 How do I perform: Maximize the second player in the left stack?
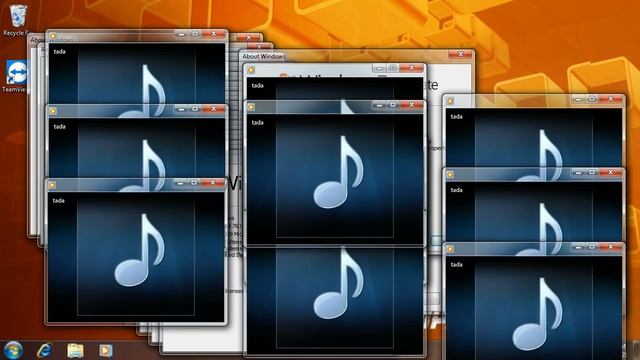tap(195, 109)
